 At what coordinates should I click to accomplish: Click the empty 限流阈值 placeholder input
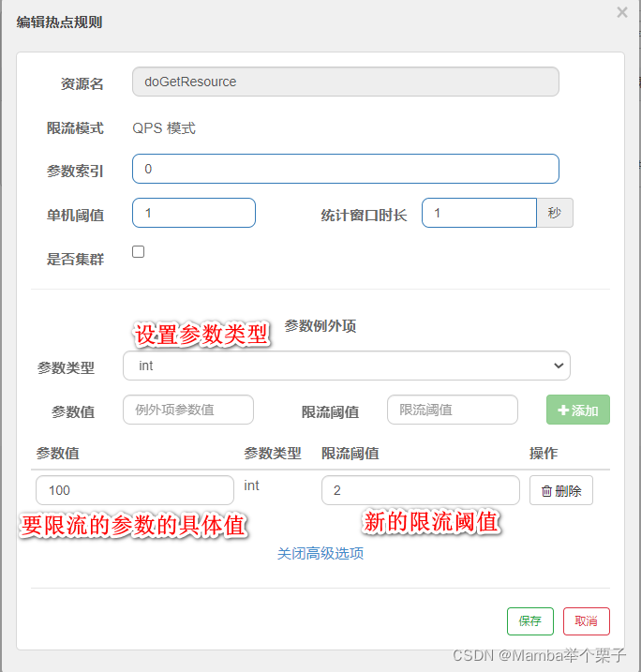[453, 410]
